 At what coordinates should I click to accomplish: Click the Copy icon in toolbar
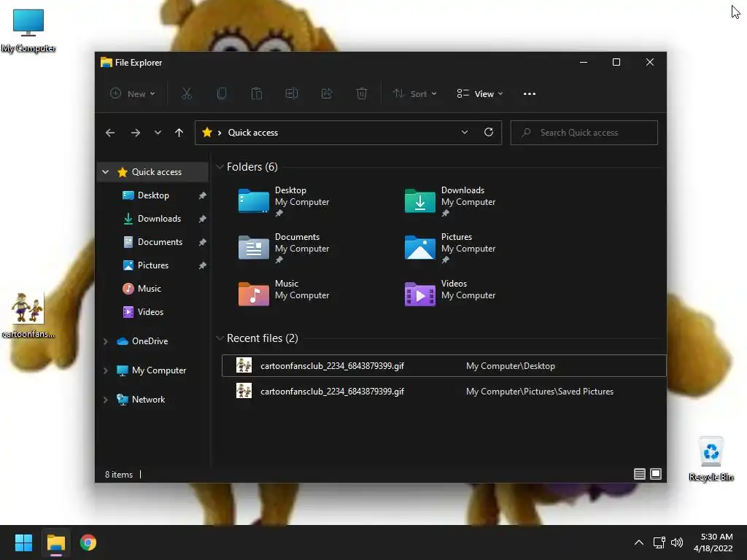click(222, 94)
